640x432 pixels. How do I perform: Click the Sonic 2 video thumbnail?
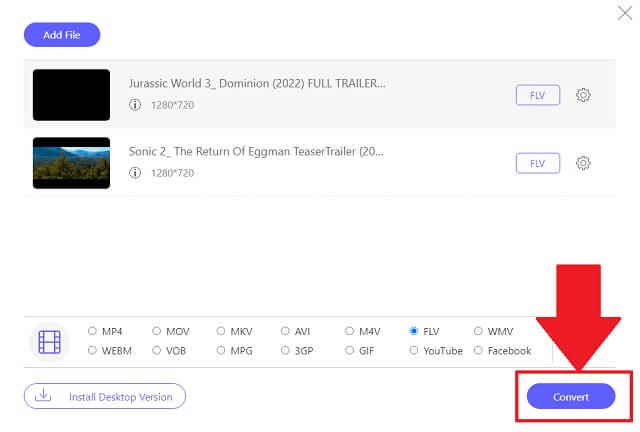pos(71,163)
